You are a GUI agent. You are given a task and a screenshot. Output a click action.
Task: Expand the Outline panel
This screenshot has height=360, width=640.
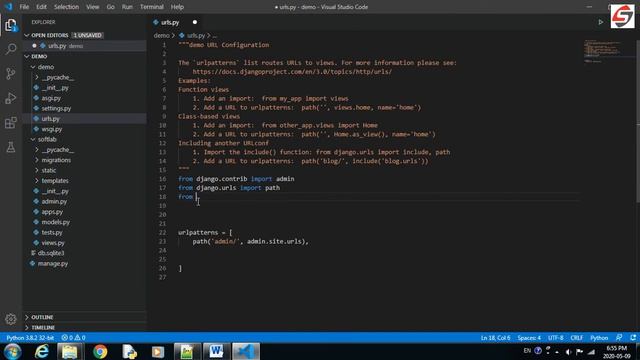pyautogui.click(x=84, y=317)
